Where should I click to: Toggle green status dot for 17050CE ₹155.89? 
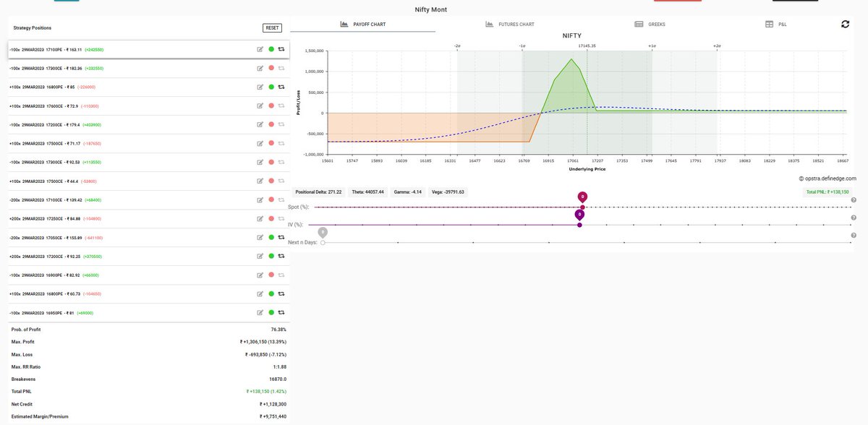[x=271, y=237]
